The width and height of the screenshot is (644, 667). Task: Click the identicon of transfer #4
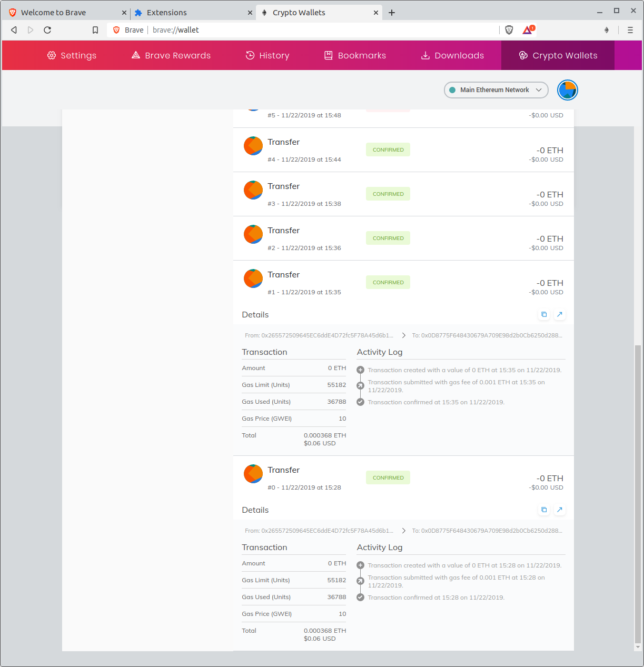(x=253, y=146)
